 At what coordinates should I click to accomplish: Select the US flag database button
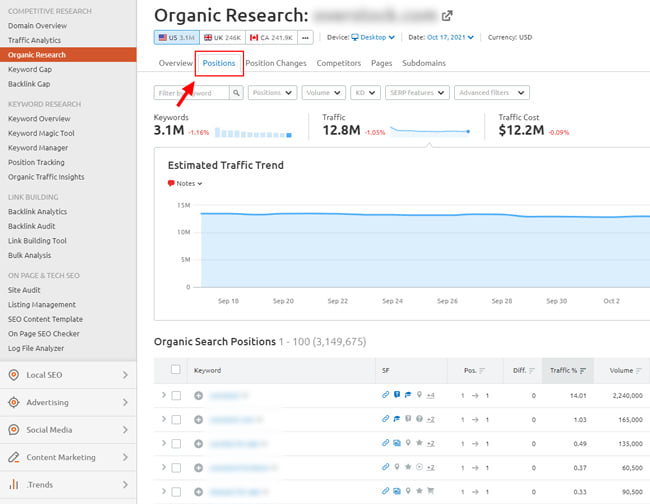(177, 37)
